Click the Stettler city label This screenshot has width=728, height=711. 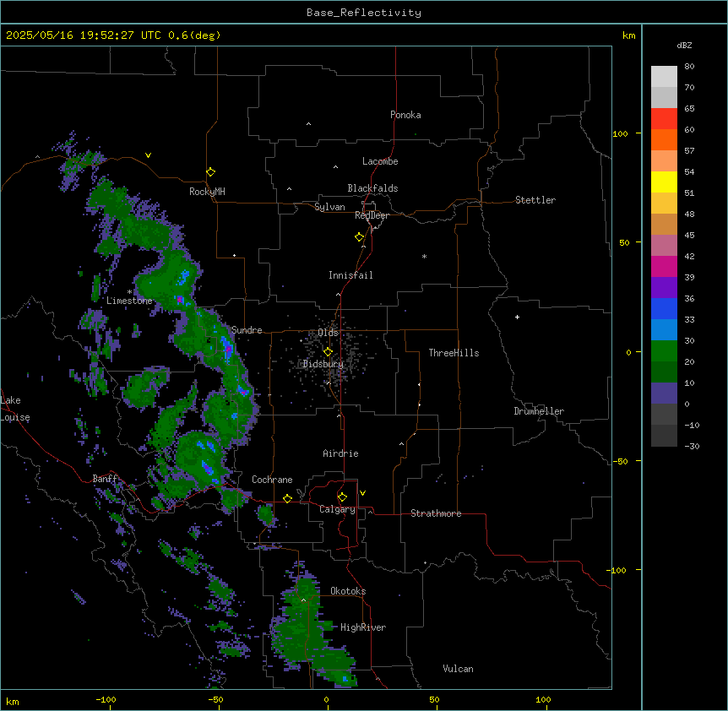pos(535,200)
